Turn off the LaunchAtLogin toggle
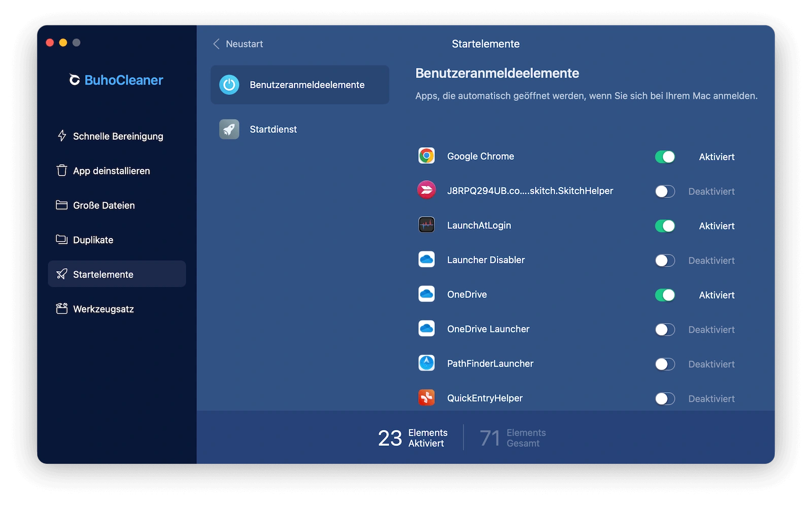The width and height of the screenshot is (812, 513). (665, 226)
